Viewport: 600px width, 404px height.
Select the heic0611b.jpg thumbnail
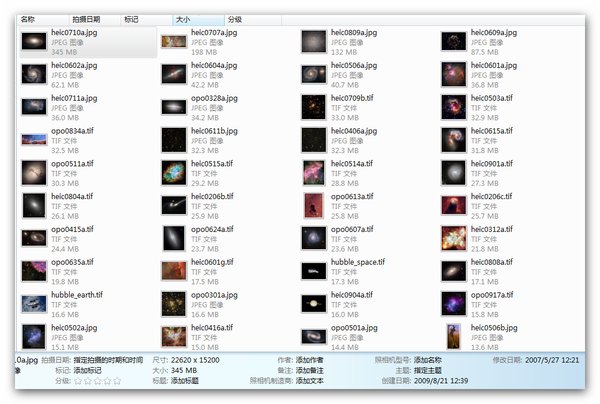(x=174, y=140)
